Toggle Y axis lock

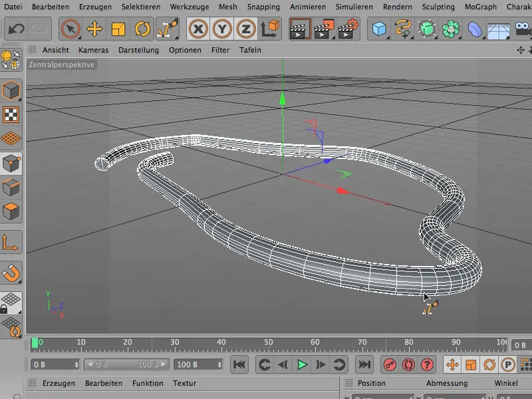222,29
